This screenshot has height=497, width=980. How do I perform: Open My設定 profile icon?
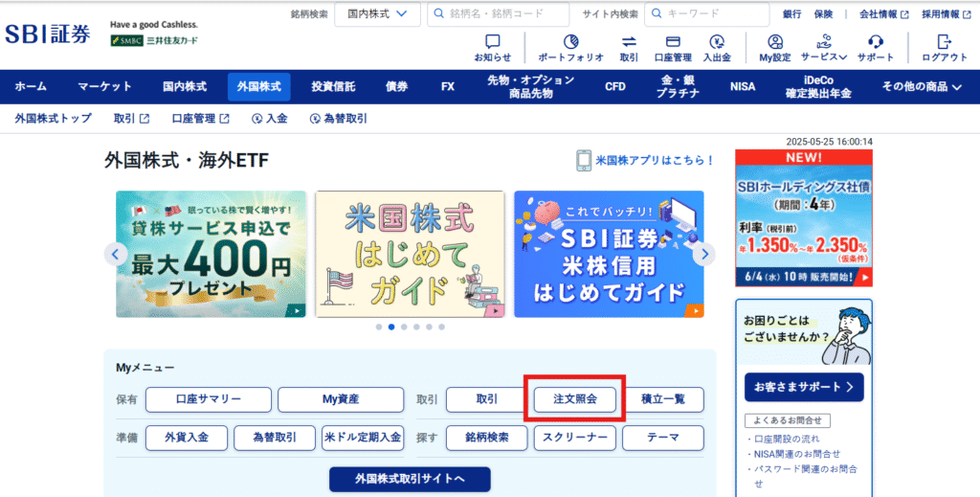tap(775, 48)
